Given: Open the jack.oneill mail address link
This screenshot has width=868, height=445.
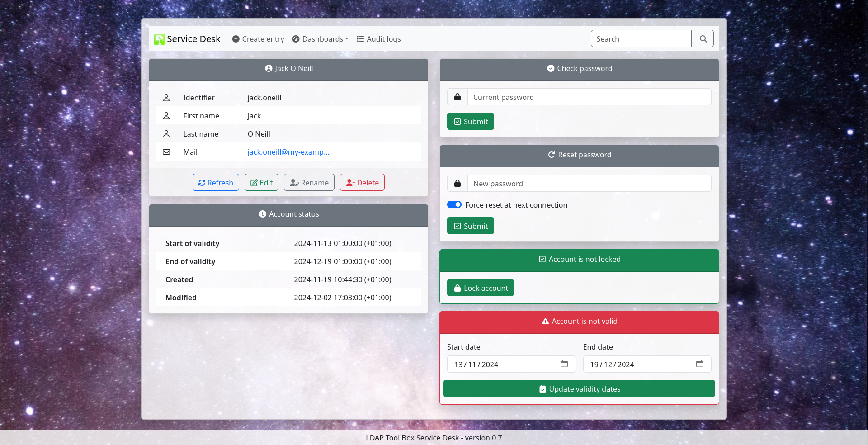Looking at the screenshot, I should pyautogui.click(x=288, y=152).
